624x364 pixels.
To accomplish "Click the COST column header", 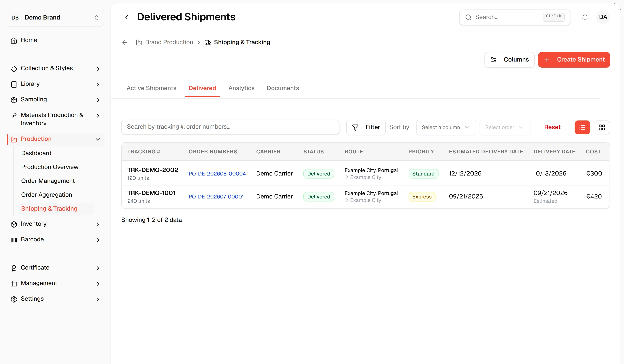I will pyautogui.click(x=593, y=151).
